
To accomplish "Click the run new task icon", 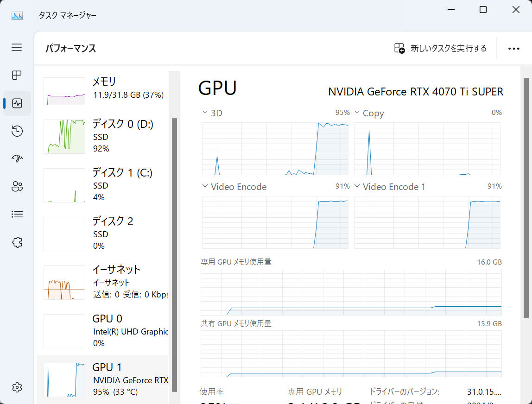I will click(x=399, y=48).
